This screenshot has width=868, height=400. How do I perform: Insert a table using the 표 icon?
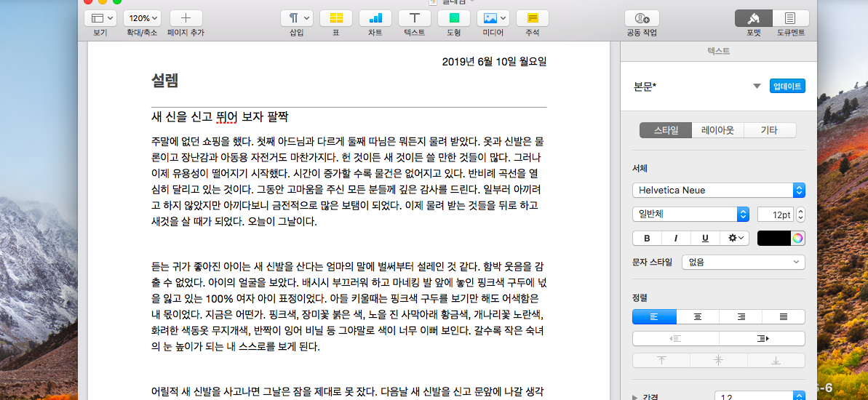click(336, 18)
